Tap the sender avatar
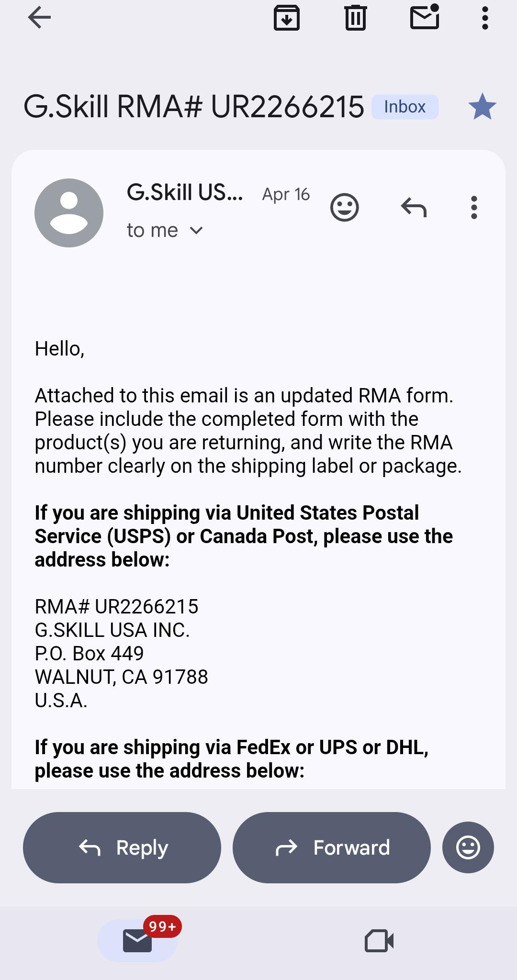Viewport: 517px width, 980px height. click(69, 213)
